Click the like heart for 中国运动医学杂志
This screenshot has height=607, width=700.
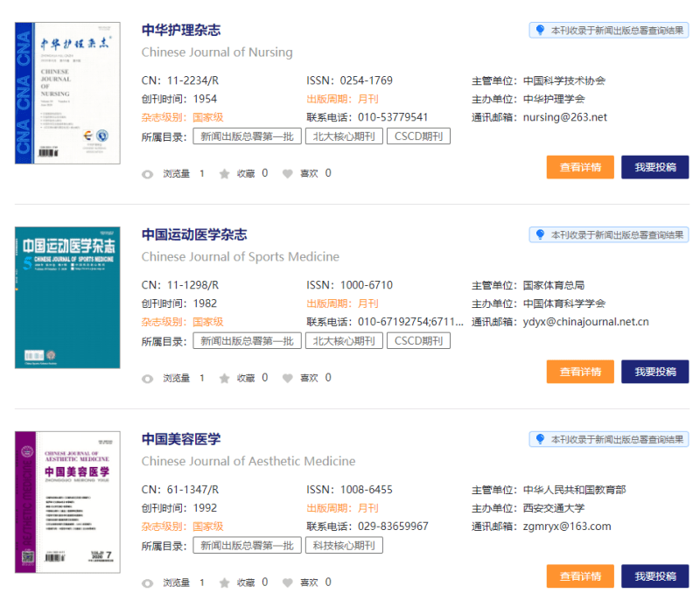pyautogui.click(x=288, y=379)
